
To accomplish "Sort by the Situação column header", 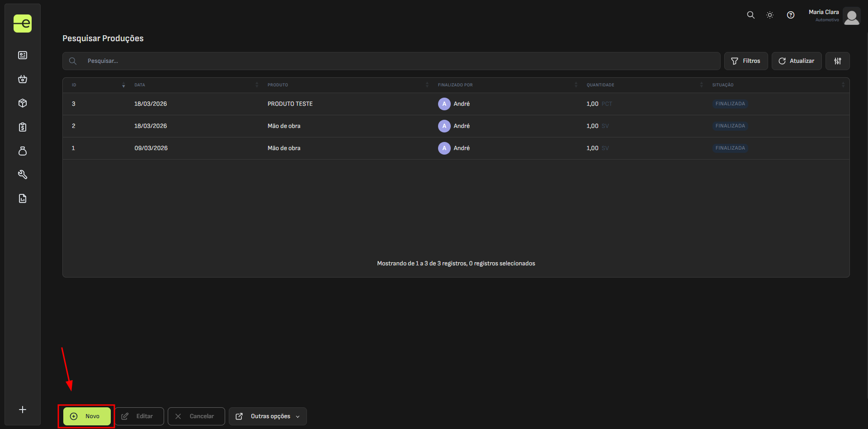I will (x=723, y=85).
